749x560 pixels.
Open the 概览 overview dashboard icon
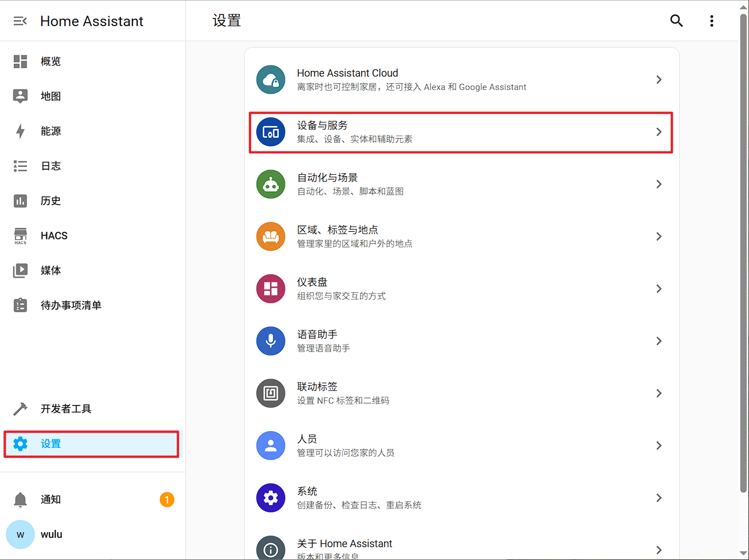point(20,61)
